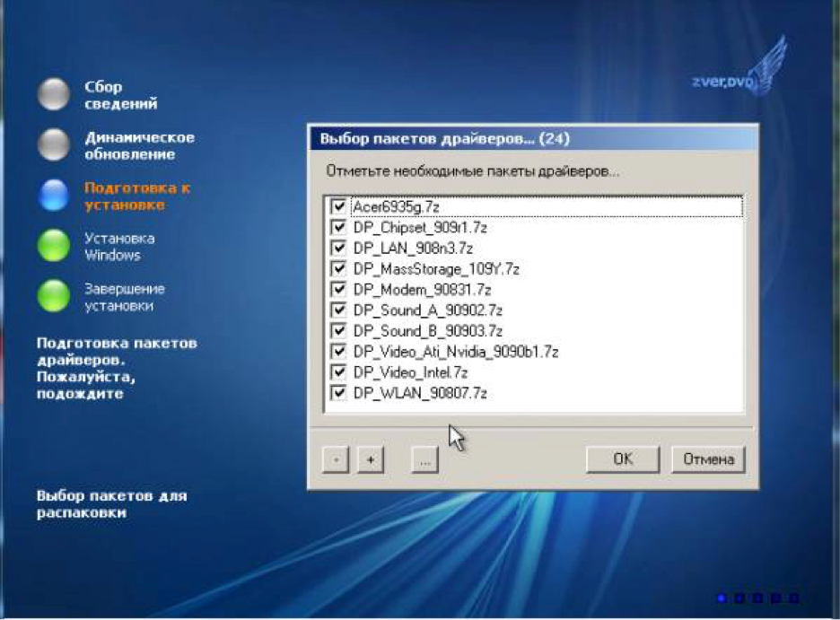The width and height of the screenshot is (840, 620).
Task: Click the Выбор пакетов драйверов title bar
Action: tap(533, 139)
